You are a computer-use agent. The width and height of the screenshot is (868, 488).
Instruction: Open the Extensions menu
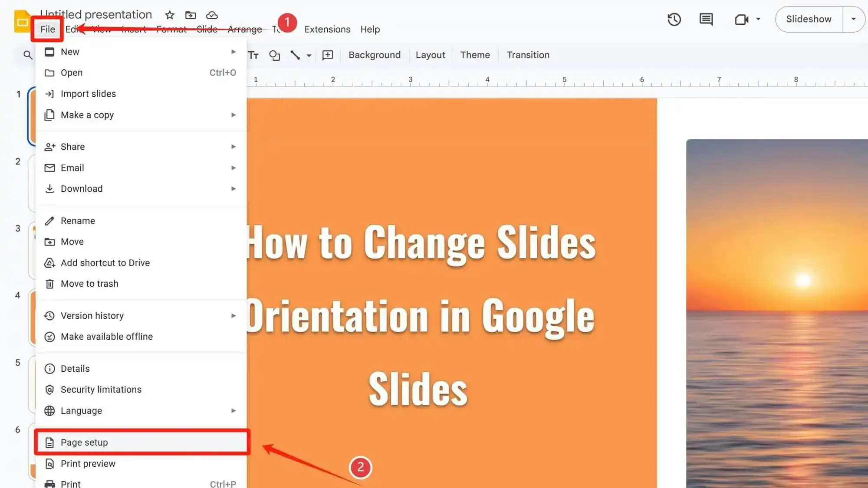pyautogui.click(x=327, y=29)
